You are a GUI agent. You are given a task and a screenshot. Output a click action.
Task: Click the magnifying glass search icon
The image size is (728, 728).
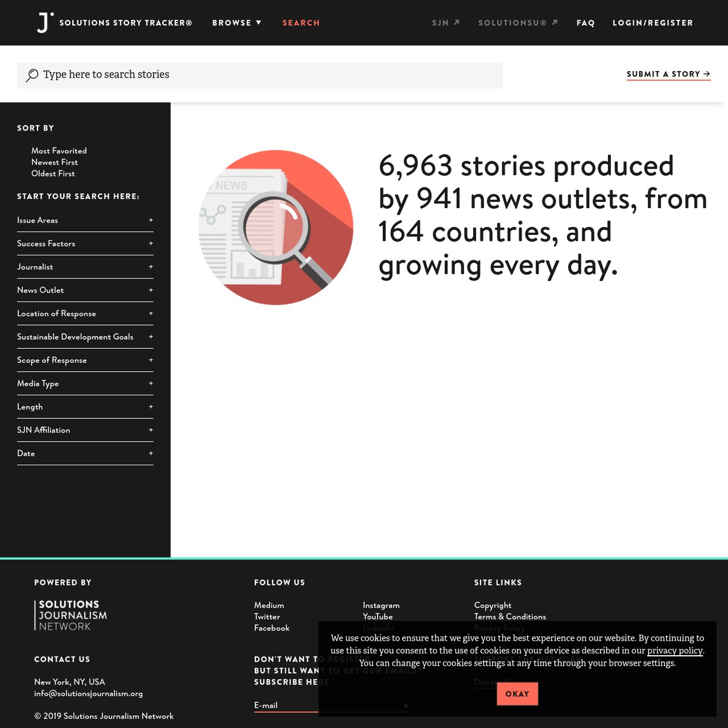coord(32,75)
